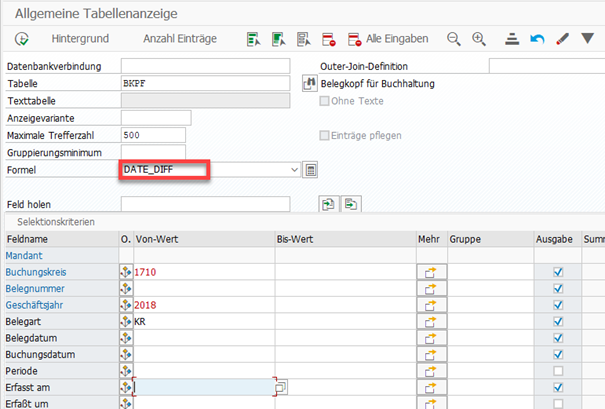
Task: Enable the Ausgabe checkbox for Periode
Action: pyautogui.click(x=558, y=371)
